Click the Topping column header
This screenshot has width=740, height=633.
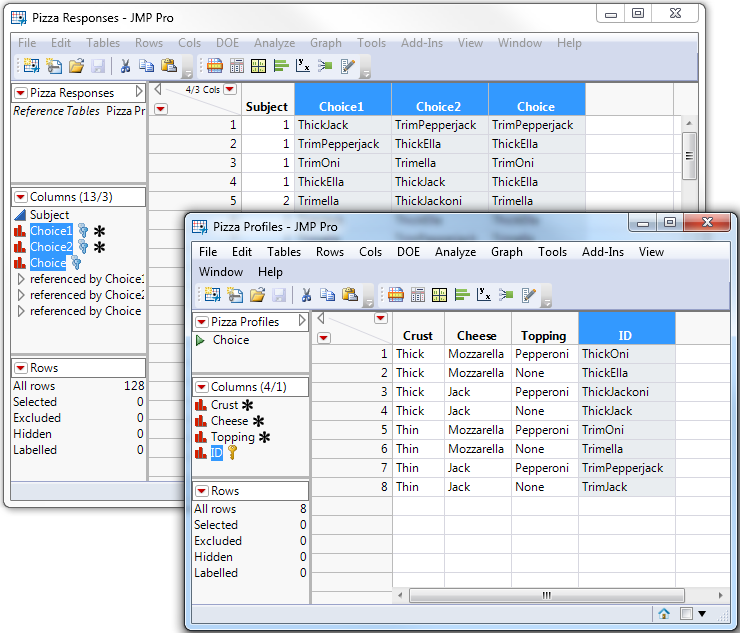(543, 336)
